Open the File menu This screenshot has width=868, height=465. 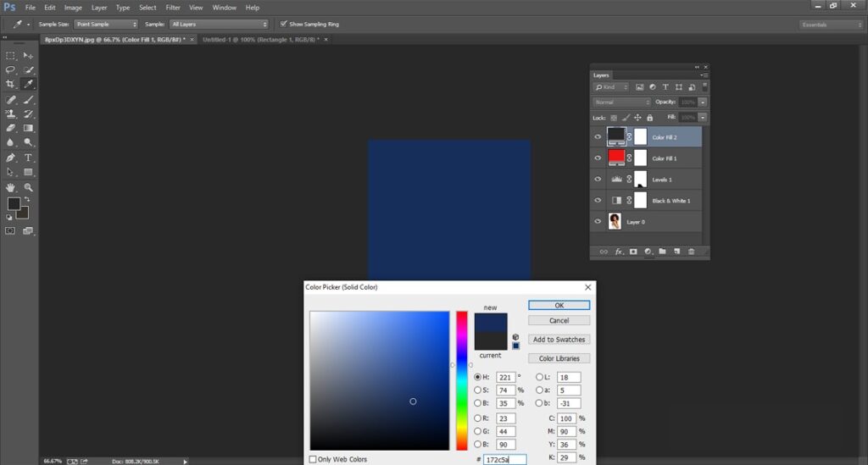coord(31,8)
